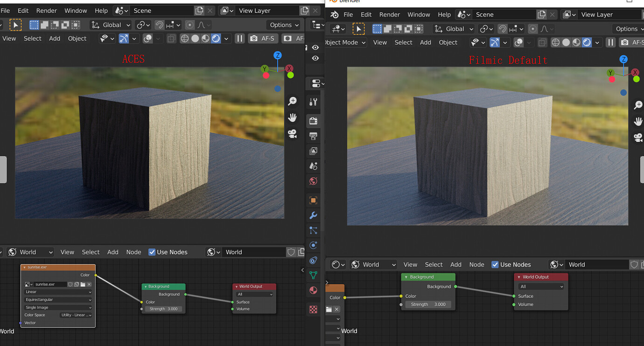Switch left viewport to solid shading
Screen dimensions: 644x346
click(x=195, y=38)
